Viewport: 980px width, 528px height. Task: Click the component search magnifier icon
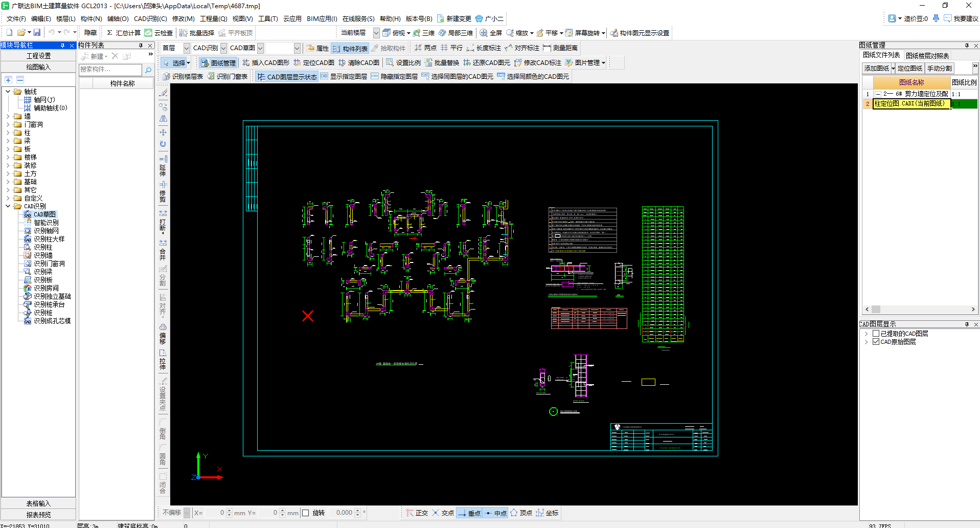(x=148, y=70)
